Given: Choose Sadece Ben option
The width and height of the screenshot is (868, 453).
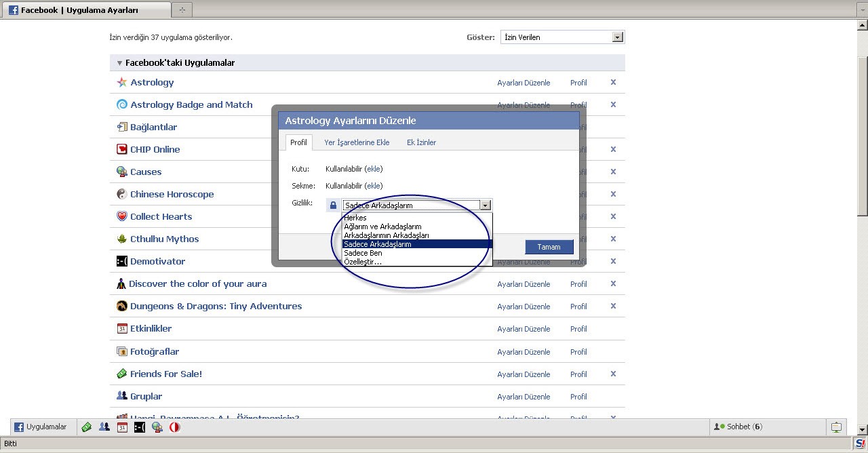Looking at the screenshot, I should coord(417,253).
